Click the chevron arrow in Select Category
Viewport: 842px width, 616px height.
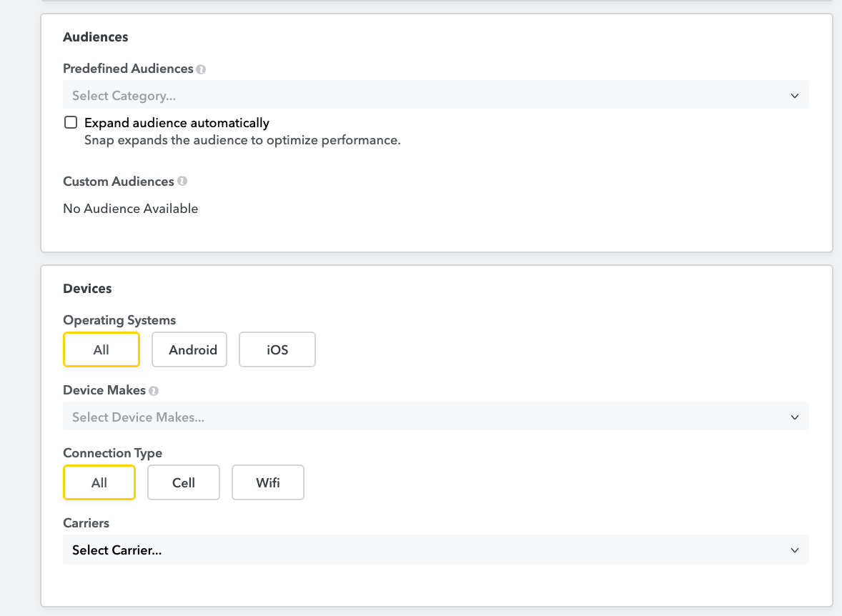pos(794,96)
